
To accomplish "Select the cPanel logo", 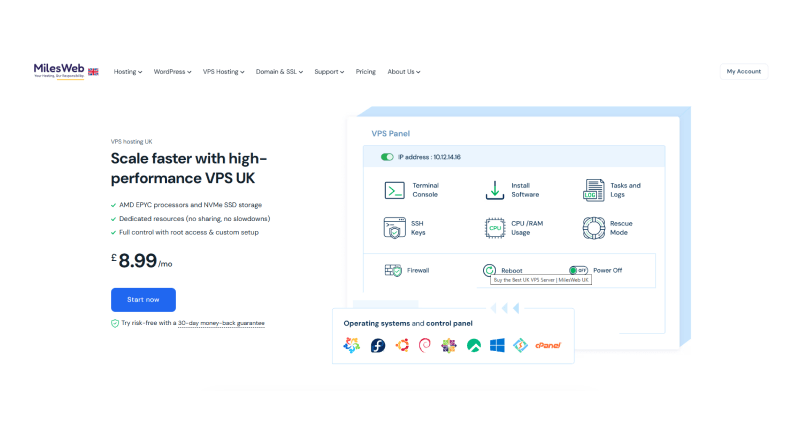I will coord(548,345).
